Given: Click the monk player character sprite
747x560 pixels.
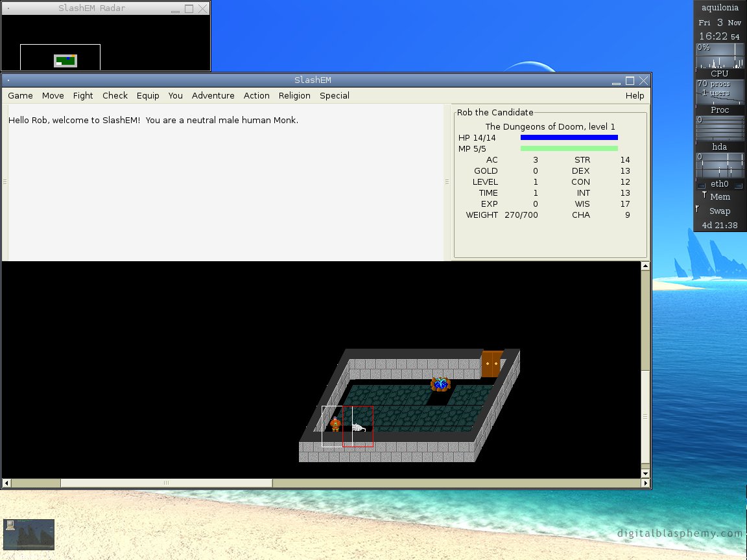Looking at the screenshot, I should click(x=335, y=425).
